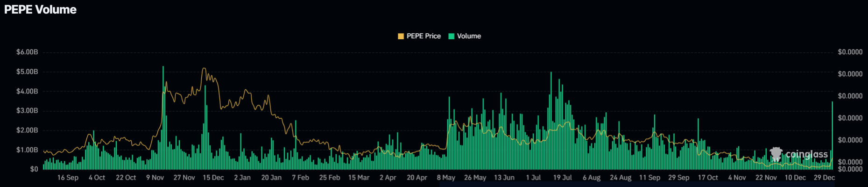Click the green Volume legend swatch
The width and height of the screenshot is (868, 187).
(451, 36)
